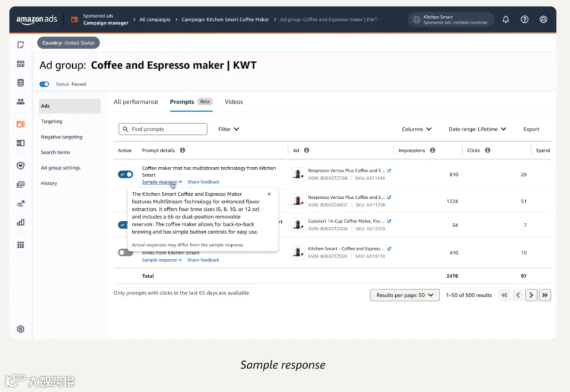The height and width of the screenshot is (392, 570).
Task: Open external link icon for Cuisinart 14-Cup ad
Action: [389, 221]
